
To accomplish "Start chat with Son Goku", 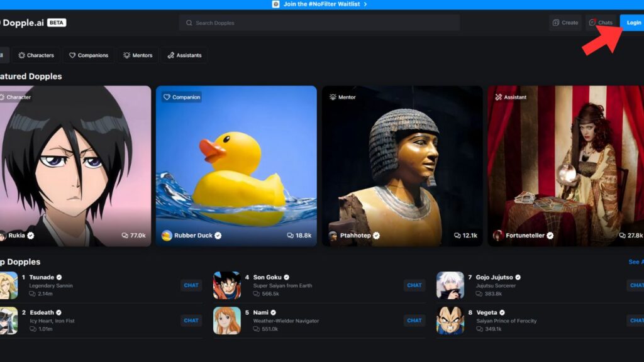I will 414,285.
